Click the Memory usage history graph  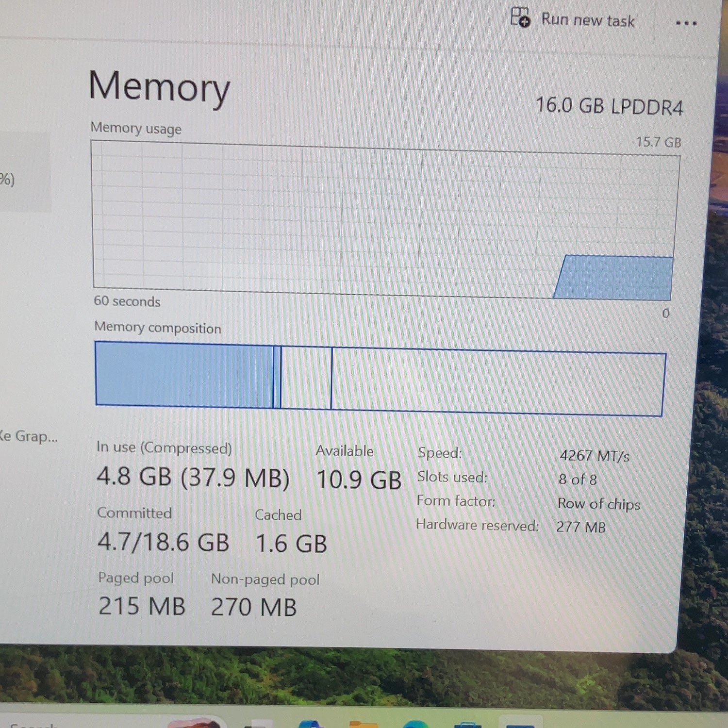pyautogui.click(x=385, y=221)
